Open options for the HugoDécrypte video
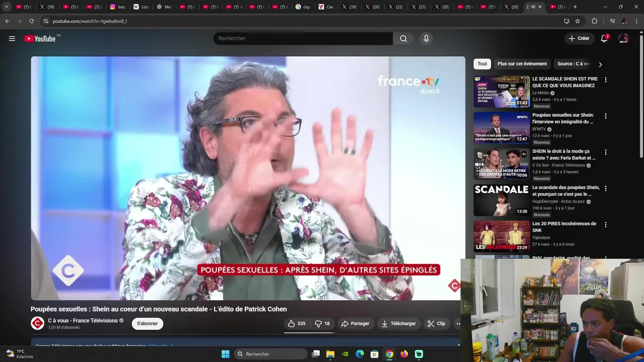 coord(605,189)
